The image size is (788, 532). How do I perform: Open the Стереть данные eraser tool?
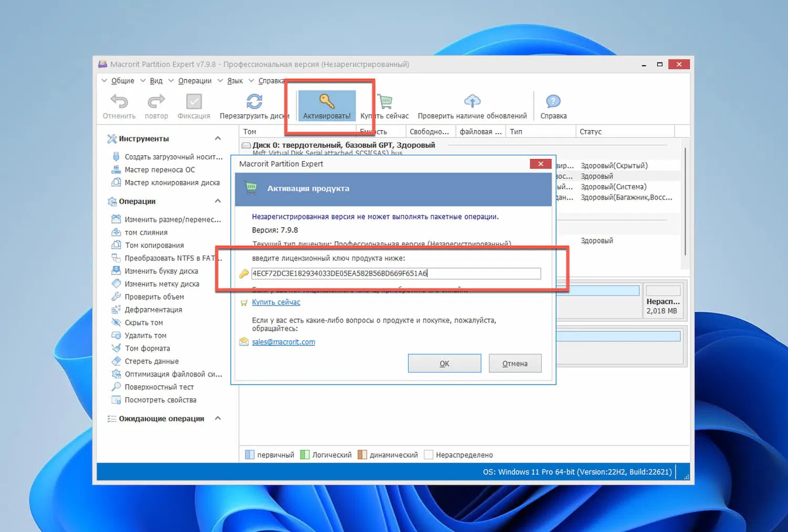pyautogui.click(x=117, y=361)
